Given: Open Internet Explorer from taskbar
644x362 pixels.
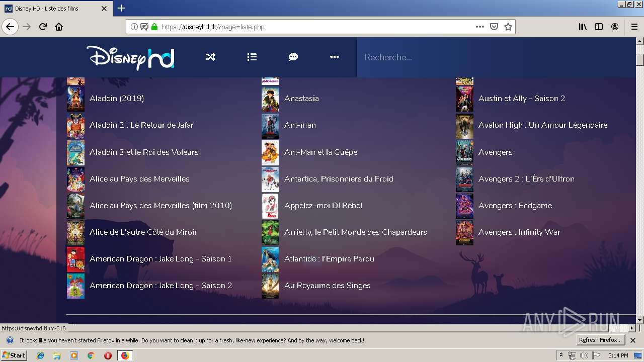Looking at the screenshot, I should pyautogui.click(x=40, y=355).
